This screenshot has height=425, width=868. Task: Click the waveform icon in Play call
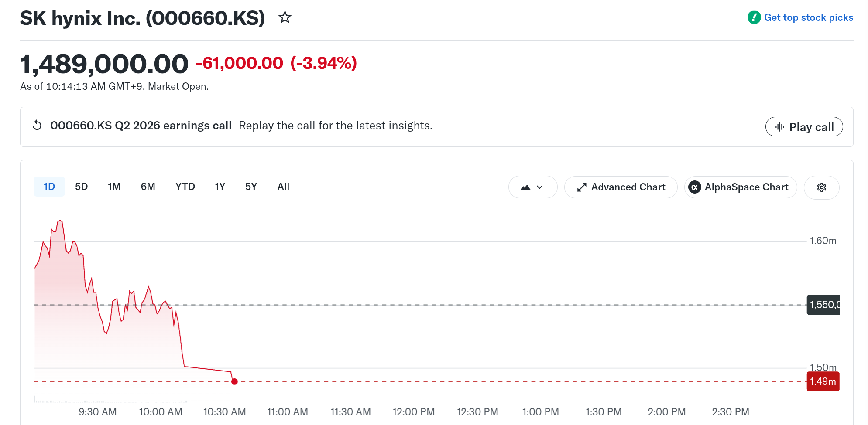click(x=780, y=127)
